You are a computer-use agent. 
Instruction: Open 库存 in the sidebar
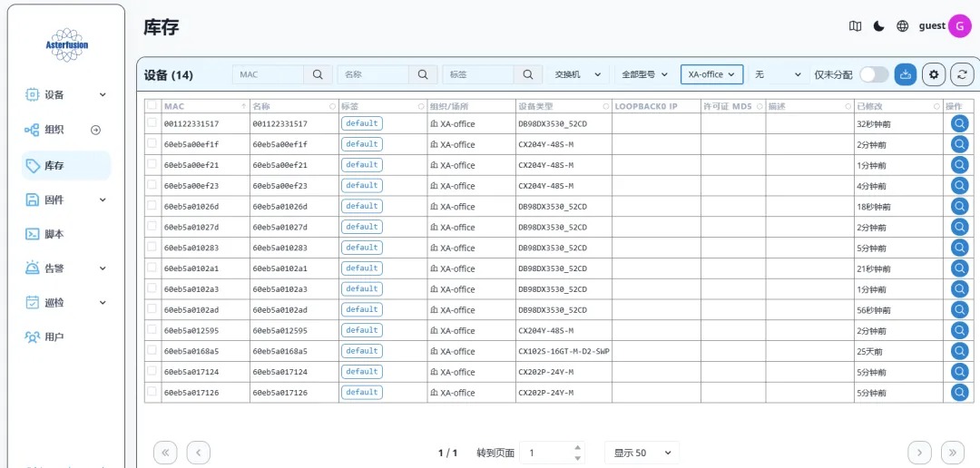click(67, 166)
